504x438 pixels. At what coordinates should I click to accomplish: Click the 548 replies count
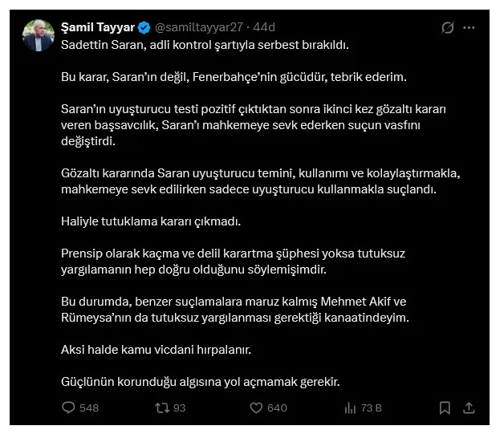pyautogui.click(x=89, y=408)
